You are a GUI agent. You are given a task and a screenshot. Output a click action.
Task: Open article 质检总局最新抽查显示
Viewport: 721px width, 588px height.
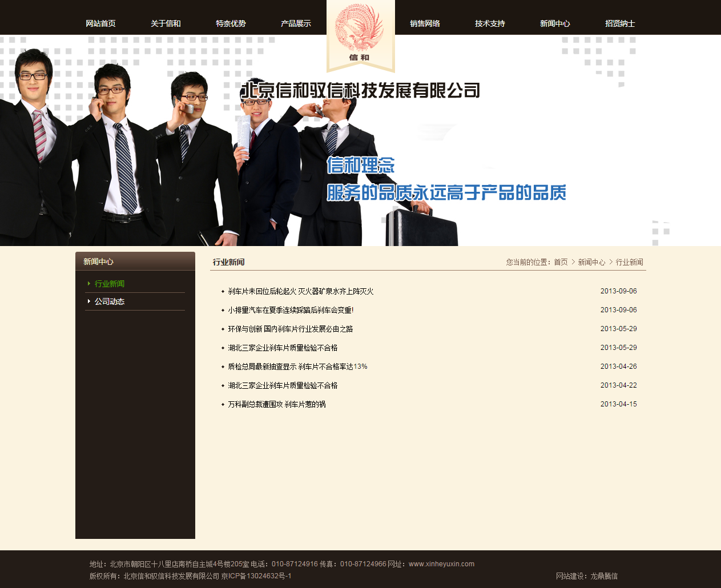point(297,367)
